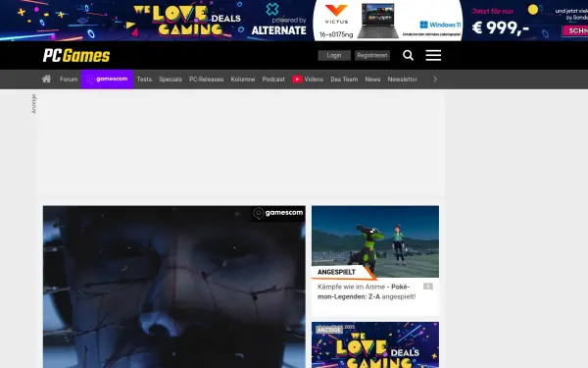The image size is (588, 368).
Task: Go to the home icon in navbar
Action: point(46,79)
